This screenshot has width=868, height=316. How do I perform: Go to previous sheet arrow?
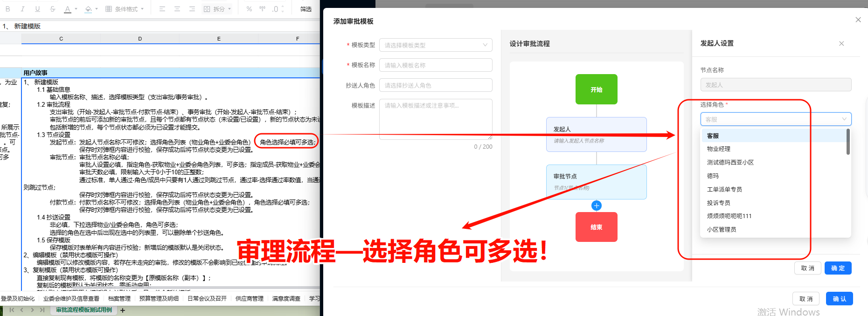(x=22, y=310)
